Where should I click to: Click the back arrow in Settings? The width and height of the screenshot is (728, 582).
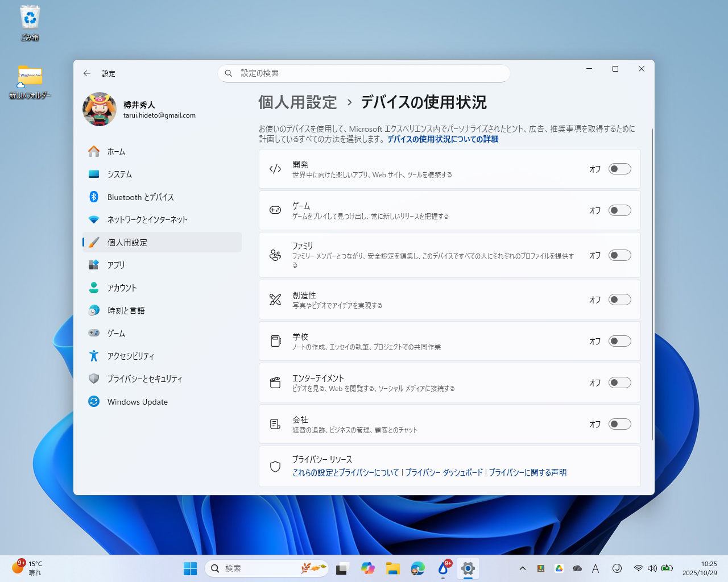(86, 73)
